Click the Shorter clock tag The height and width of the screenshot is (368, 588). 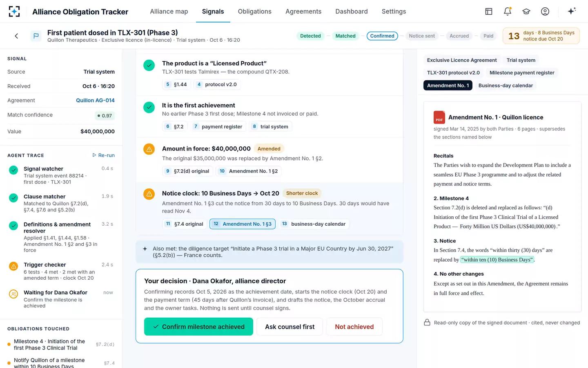(302, 193)
